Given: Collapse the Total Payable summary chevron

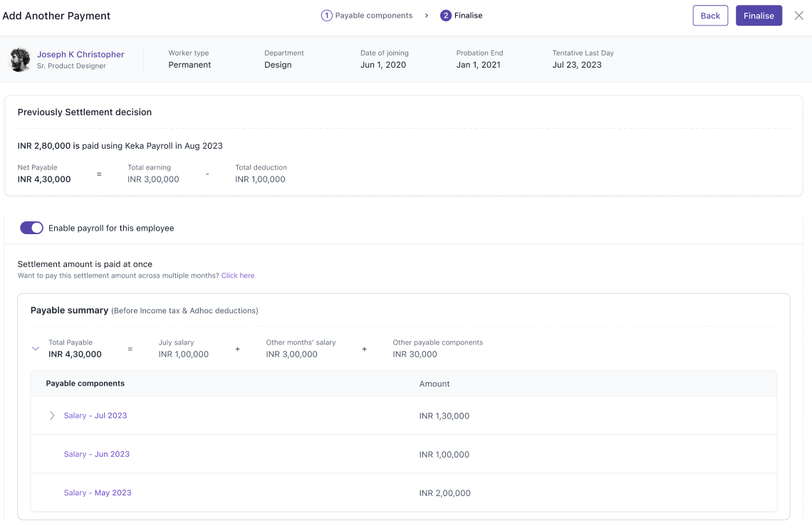Looking at the screenshot, I should click(x=35, y=349).
